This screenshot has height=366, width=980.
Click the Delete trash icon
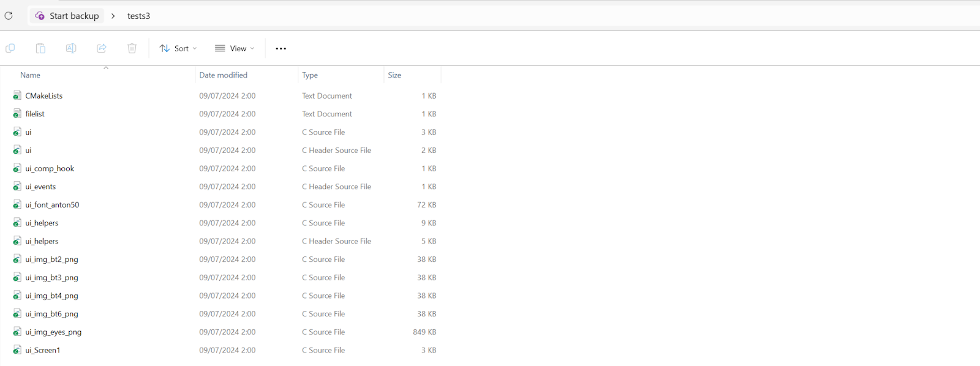(132, 48)
